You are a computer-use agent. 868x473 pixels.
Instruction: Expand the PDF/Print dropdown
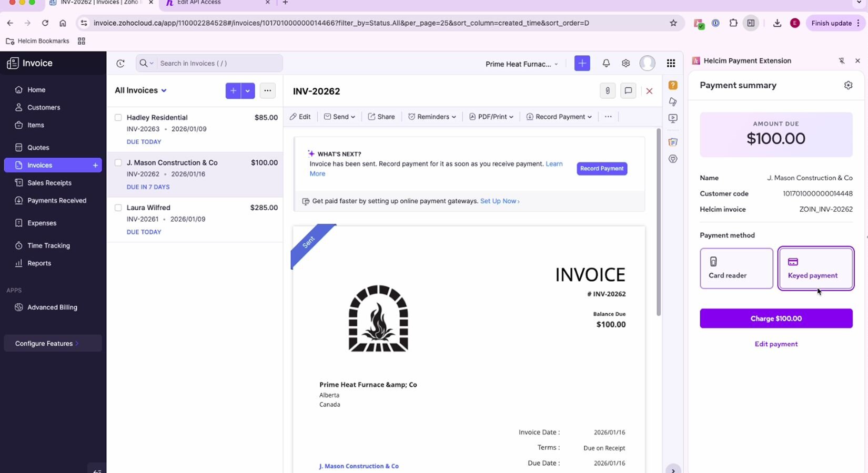point(491,117)
